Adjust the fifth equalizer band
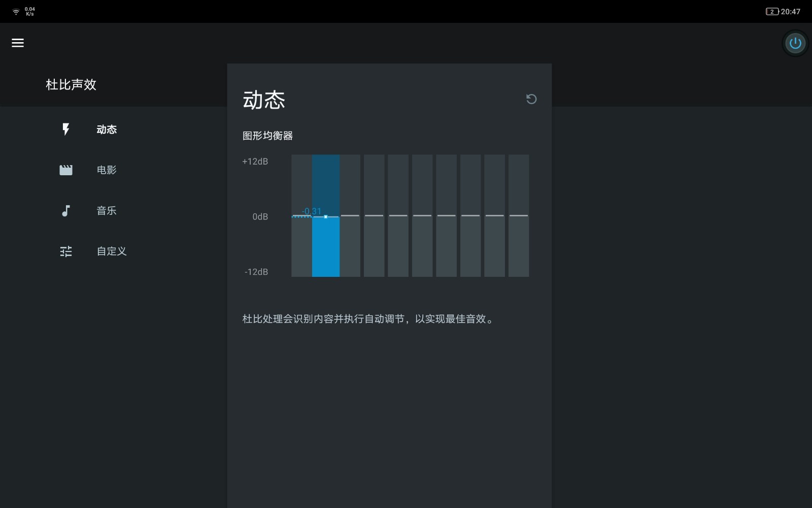 point(398,216)
